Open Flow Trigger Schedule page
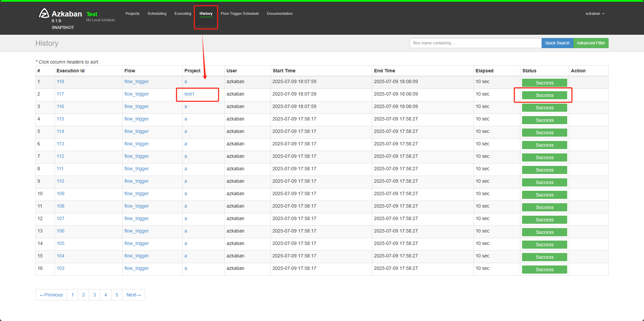This screenshot has height=321, width=644. (x=240, y=14)
